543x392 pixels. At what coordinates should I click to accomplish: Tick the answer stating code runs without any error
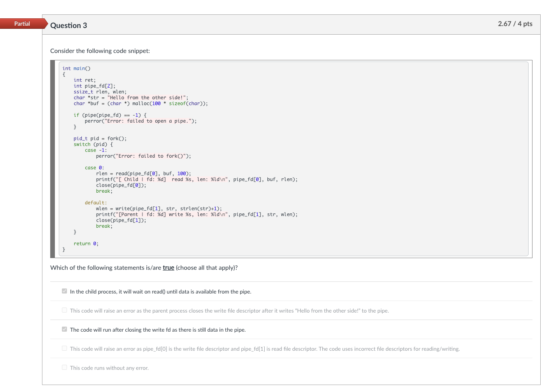(64, 367)
